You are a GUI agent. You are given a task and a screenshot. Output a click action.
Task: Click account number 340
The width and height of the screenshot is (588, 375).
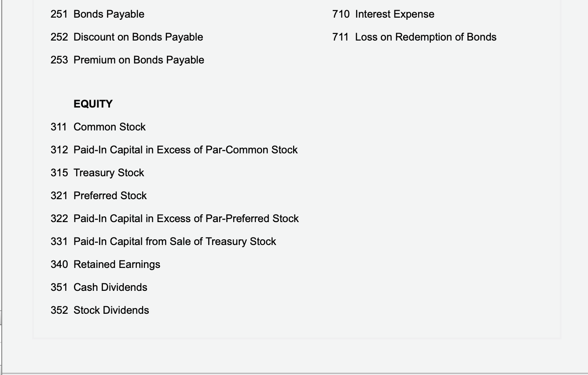59,264
